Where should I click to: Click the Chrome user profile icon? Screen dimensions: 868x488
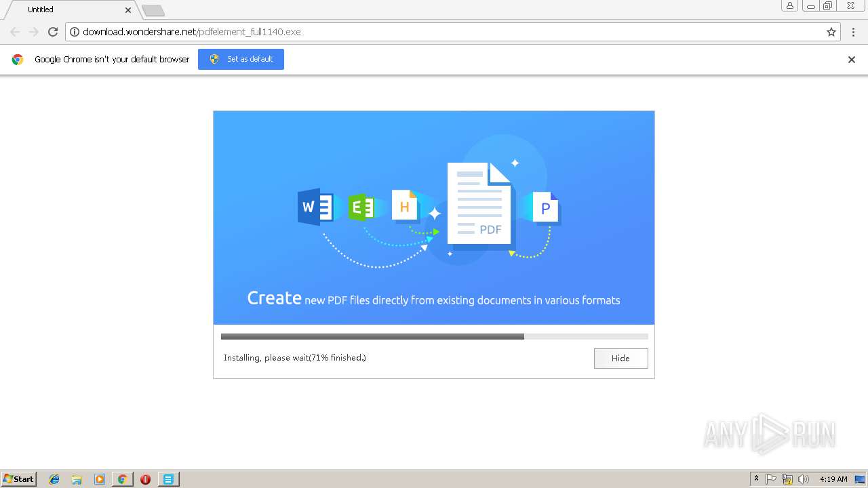[790, 5]
